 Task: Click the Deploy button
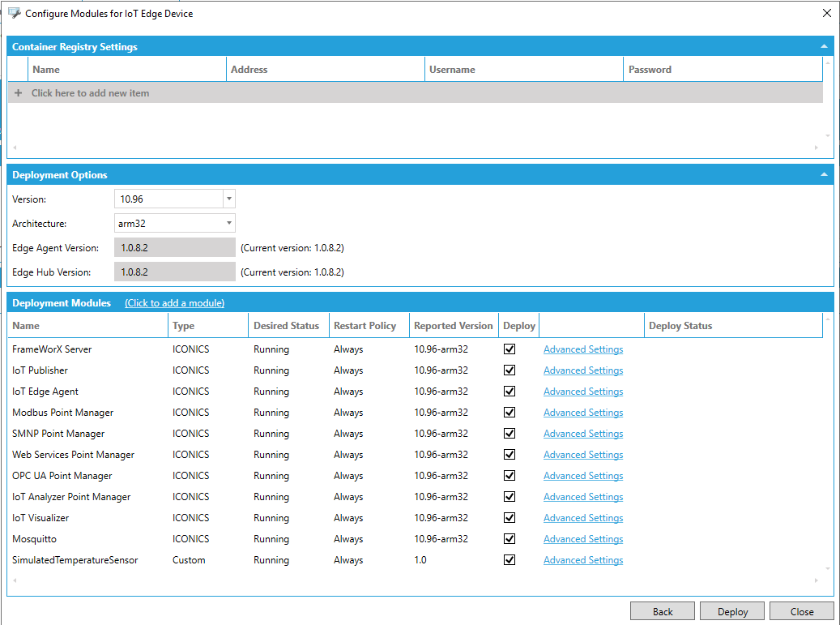(x=732, y=611)
